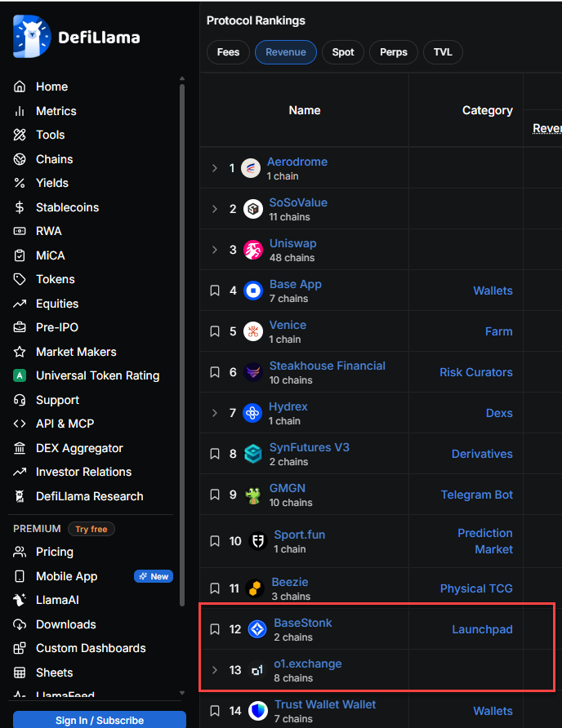Sort by the Name column header
562x728 pixels.
pos(305,110)
